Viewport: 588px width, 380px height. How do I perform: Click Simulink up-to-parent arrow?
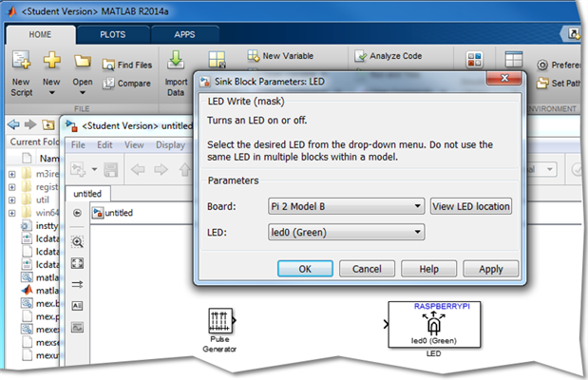point(185,169)
